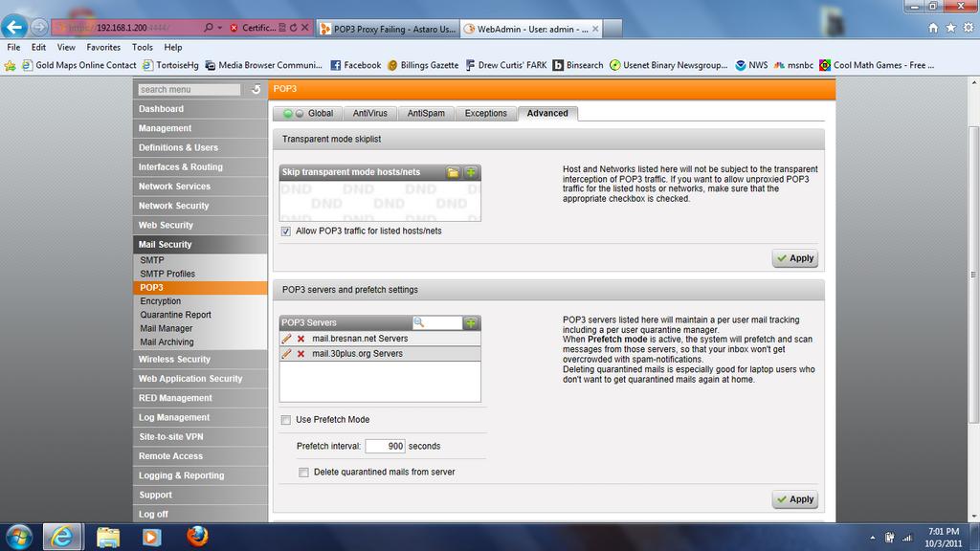Viewport: 980px width, 551px height.
Task: Launch Firefox from the taskbar
Action: pos(197,536)
